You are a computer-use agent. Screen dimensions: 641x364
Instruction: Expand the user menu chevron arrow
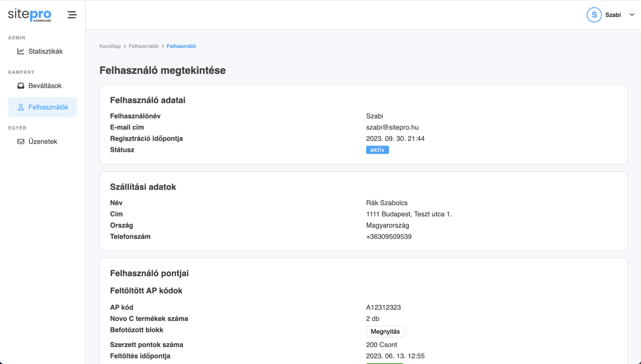tap(632, 15)
